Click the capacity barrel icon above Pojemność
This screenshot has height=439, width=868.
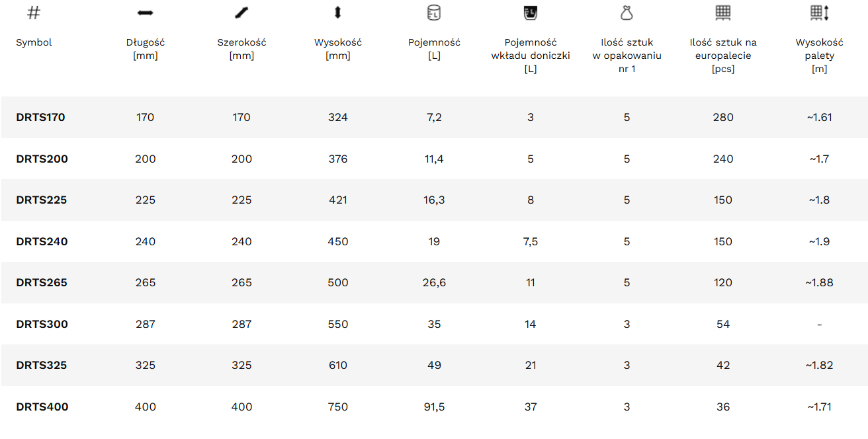pyautogui.click(x=434, y=13)
